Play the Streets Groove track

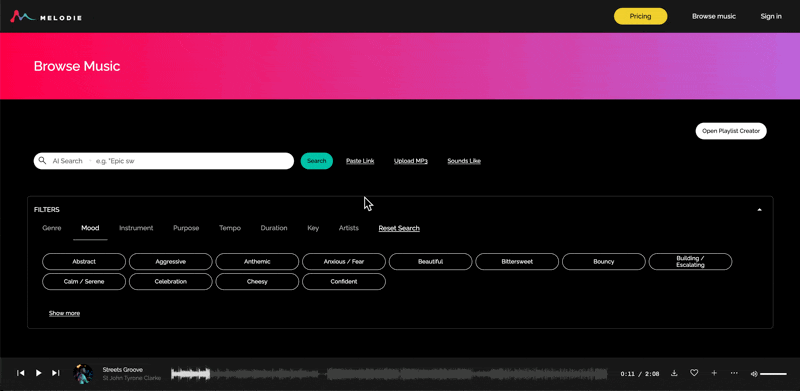point(38,373)
